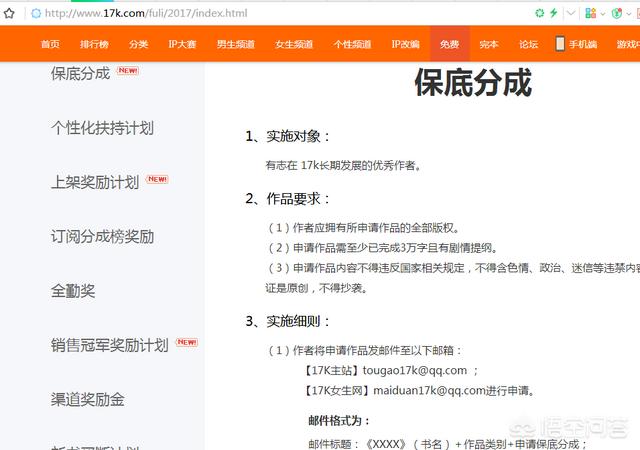Open the 排行榜 nav item

pyautogui.click(x=94, y=44)
